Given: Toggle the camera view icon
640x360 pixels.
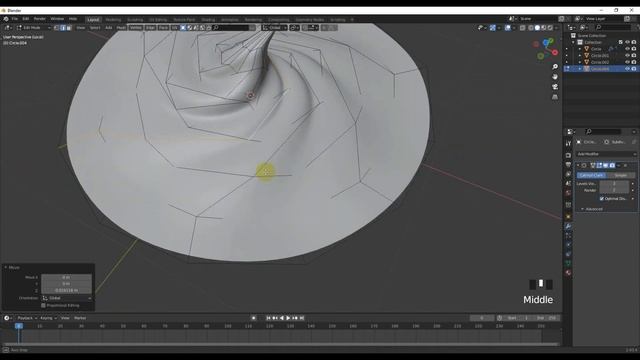Looking at the screenshot, I should point(555,87).
